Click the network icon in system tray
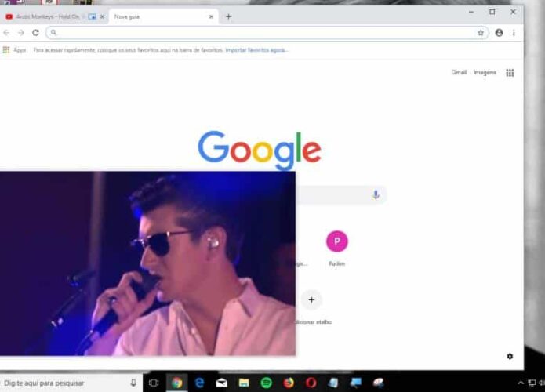Image resolution: width=545 pixels, height=392 pixels. tap(532, 383)
